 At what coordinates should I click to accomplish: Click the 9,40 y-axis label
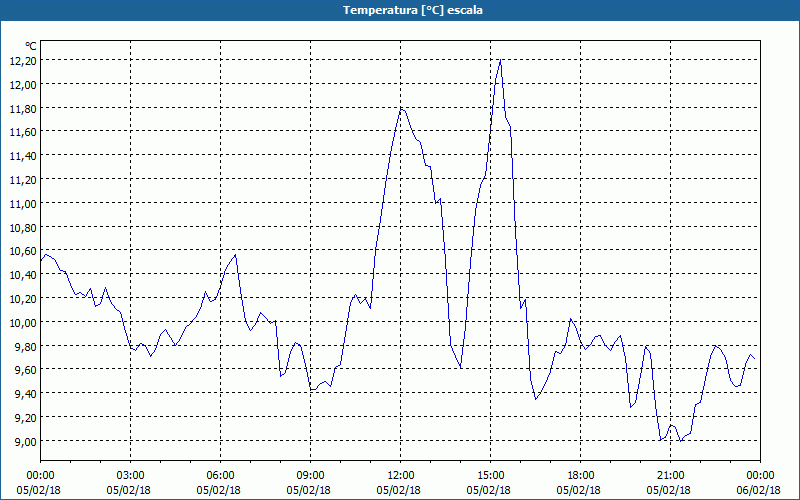tap(26, 394)
